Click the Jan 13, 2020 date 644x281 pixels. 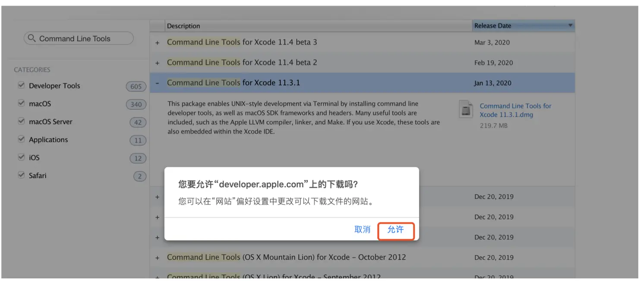tap(492, 83)
